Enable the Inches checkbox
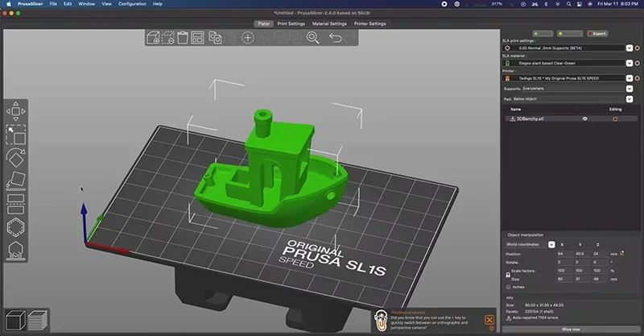 click(x=509, y=287)
